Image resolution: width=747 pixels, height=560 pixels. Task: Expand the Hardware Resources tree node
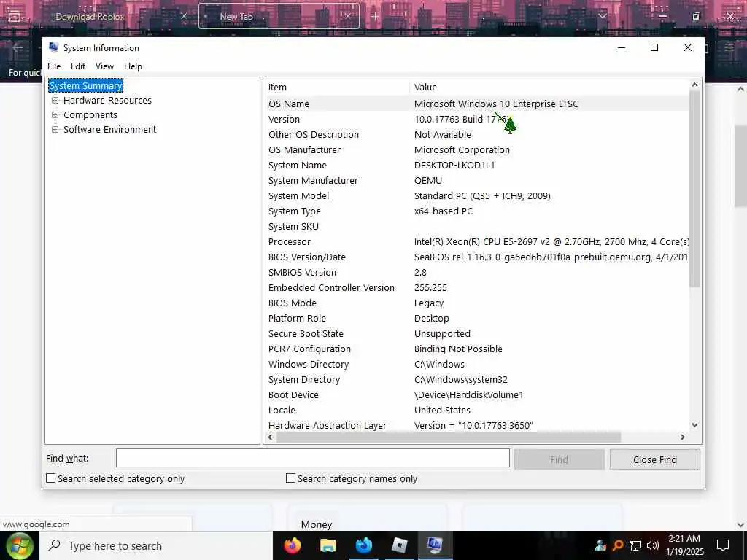55,101
